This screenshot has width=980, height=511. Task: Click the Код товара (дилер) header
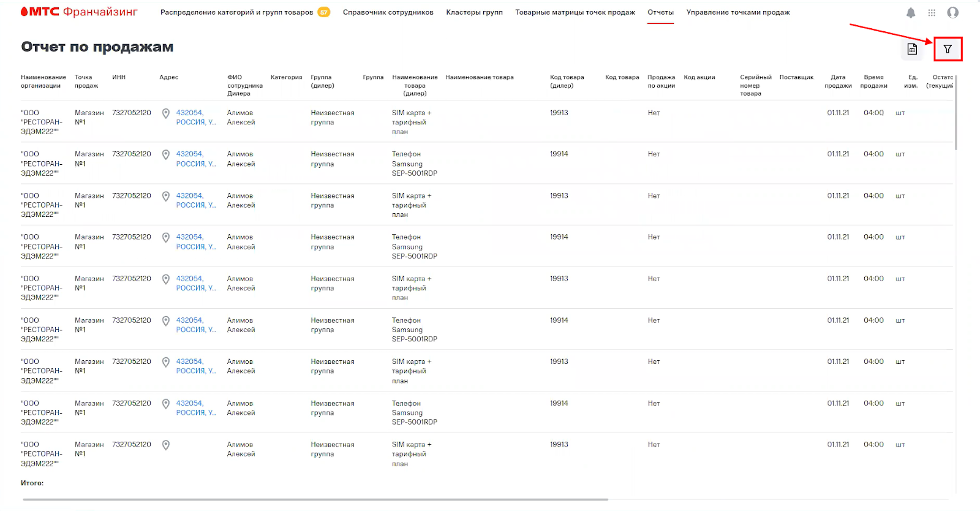click(567, 81)
